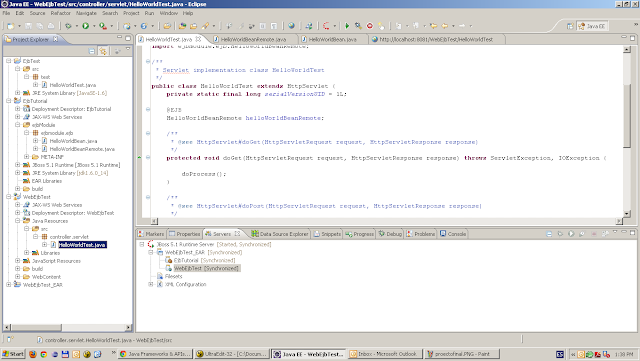
Task: Open the Project menu
Action: point(131,13)
